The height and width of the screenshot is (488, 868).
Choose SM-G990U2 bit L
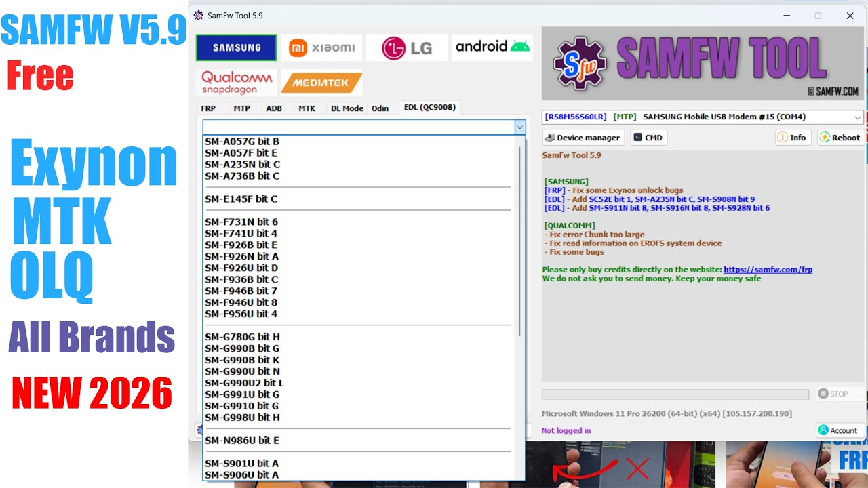244,384
